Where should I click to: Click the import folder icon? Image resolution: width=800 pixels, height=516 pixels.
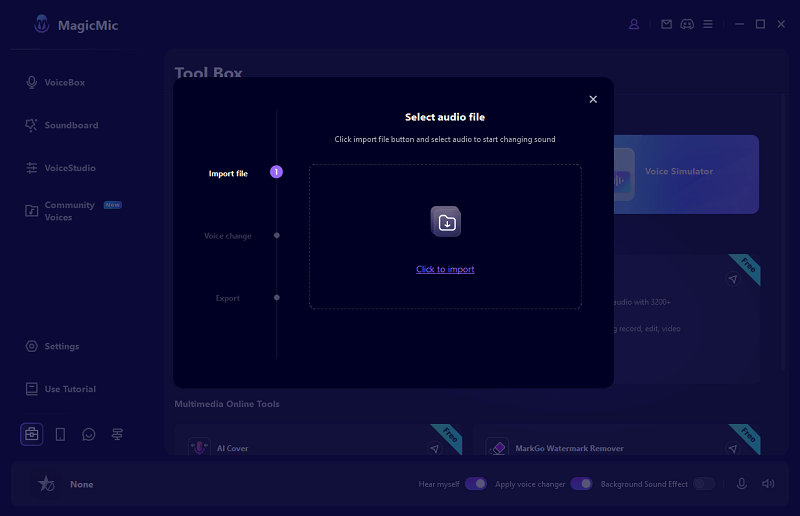tap(446, 222)
